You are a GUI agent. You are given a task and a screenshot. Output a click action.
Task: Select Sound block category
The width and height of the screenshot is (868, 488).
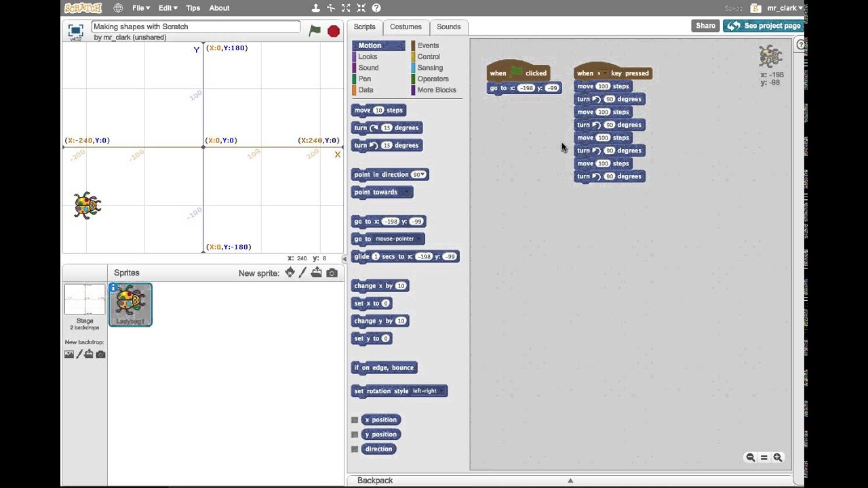pyautogui.click(x=368, y=68)
